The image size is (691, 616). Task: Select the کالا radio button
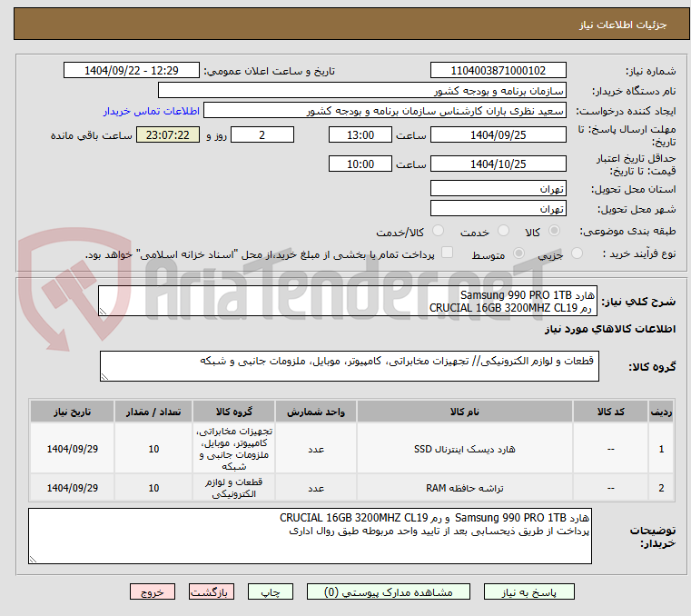point(555,231)
